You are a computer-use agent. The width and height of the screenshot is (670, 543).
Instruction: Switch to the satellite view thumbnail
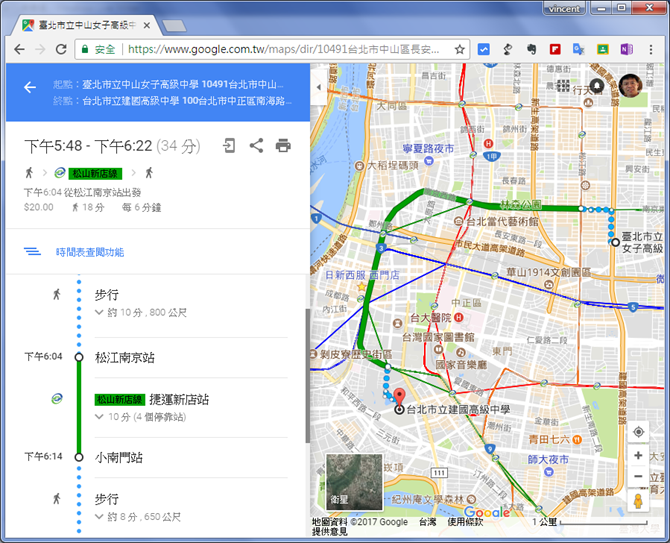point(354,482)
